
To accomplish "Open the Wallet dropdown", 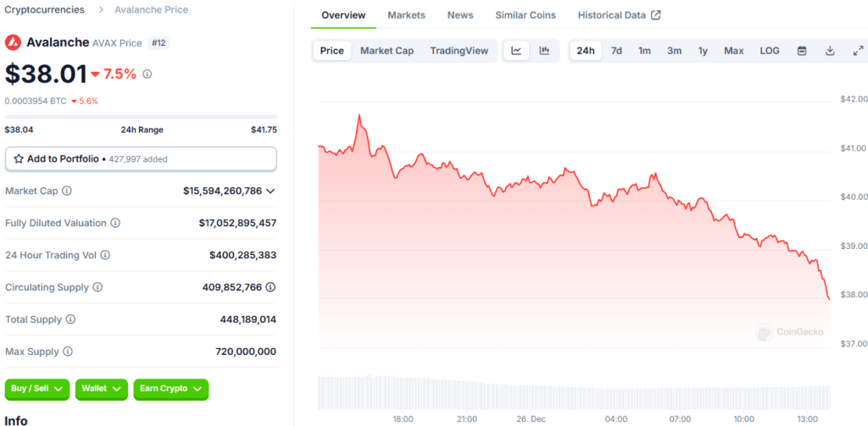I will click(102, 389).
